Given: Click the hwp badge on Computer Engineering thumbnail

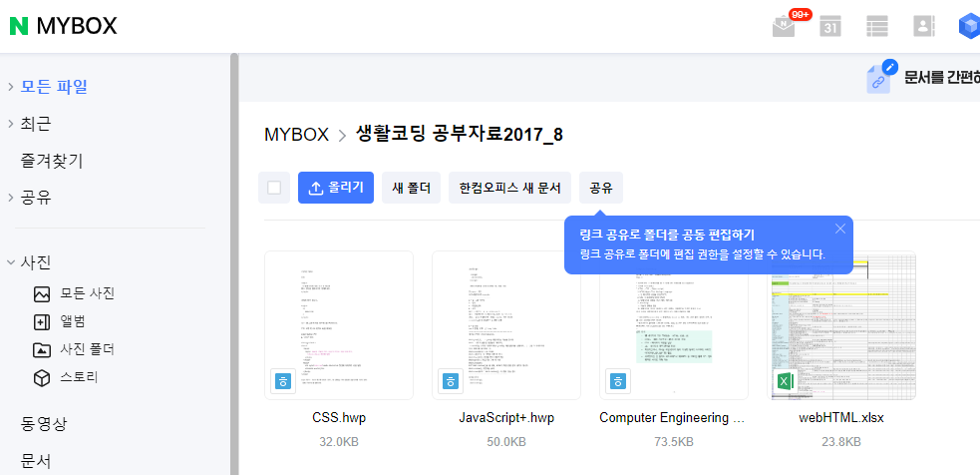Looking at the screenshot, I should [618, 381].
